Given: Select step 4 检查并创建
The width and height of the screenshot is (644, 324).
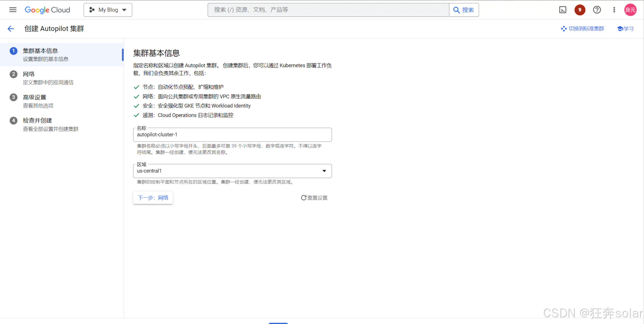Looking at the screenshot, I should 62,125.
